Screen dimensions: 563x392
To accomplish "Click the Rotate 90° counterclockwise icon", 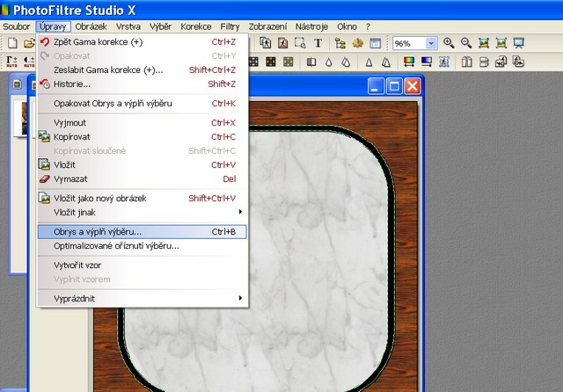I will 501,62.
